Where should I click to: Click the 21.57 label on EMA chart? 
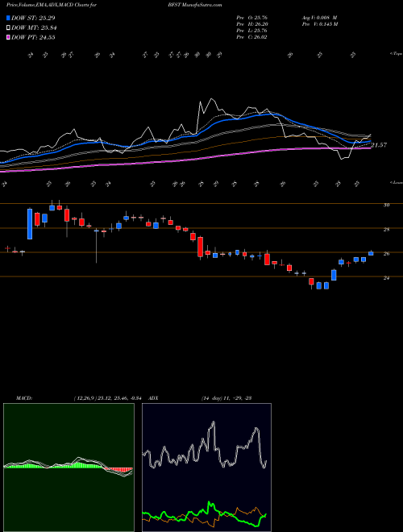(379, 145)
